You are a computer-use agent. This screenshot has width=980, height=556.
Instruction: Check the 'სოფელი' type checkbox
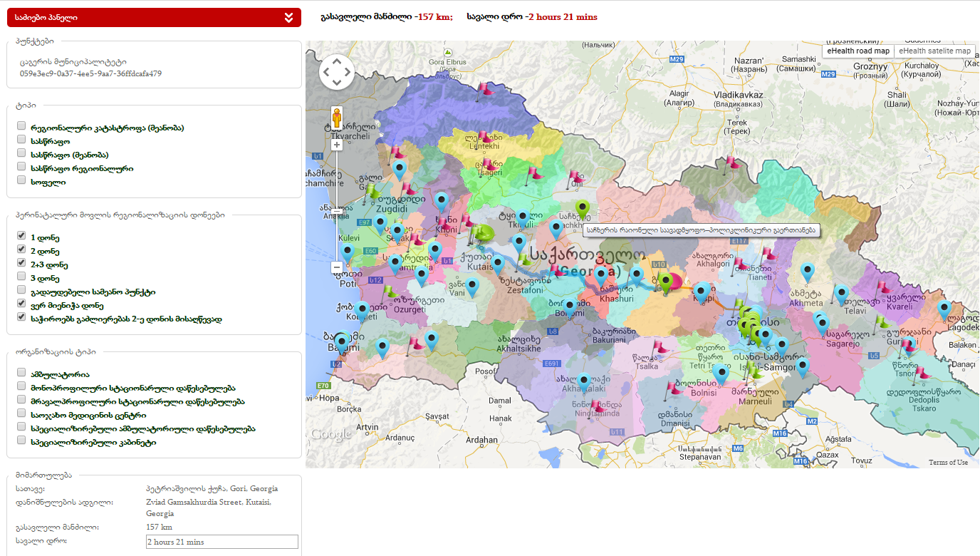point(21,181)
